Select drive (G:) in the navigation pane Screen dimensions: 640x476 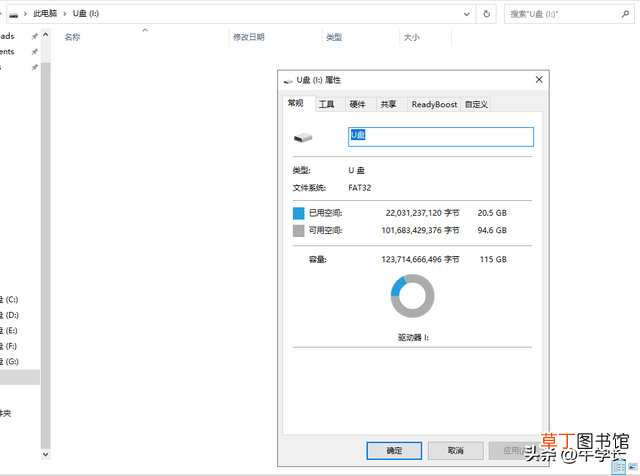(x=9, y=362)
